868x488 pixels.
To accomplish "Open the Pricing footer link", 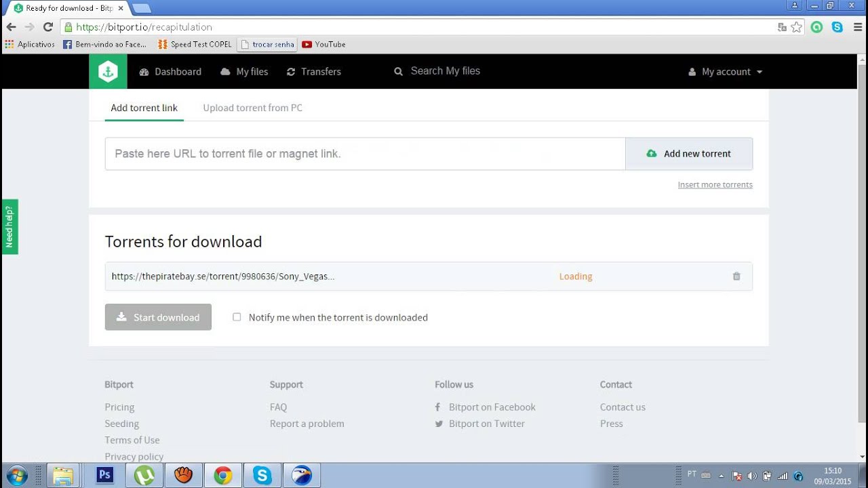I will pos(119,407).
